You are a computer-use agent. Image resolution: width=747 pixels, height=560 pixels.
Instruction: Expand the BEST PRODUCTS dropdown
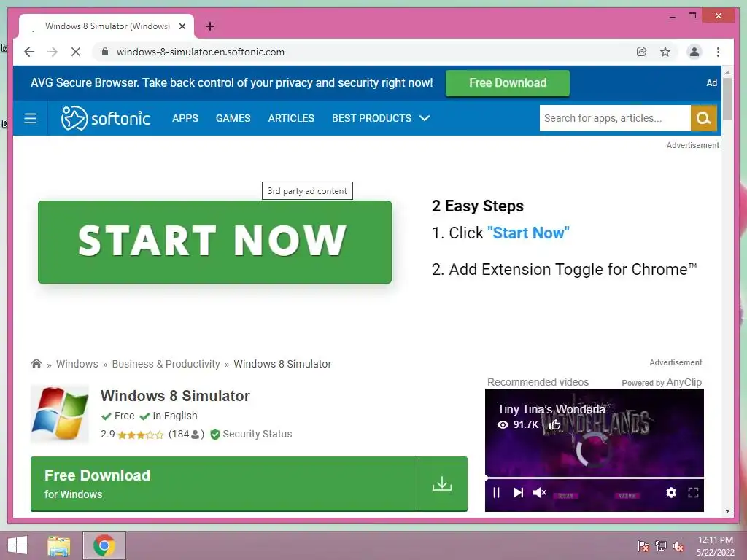tap(381, 118)
